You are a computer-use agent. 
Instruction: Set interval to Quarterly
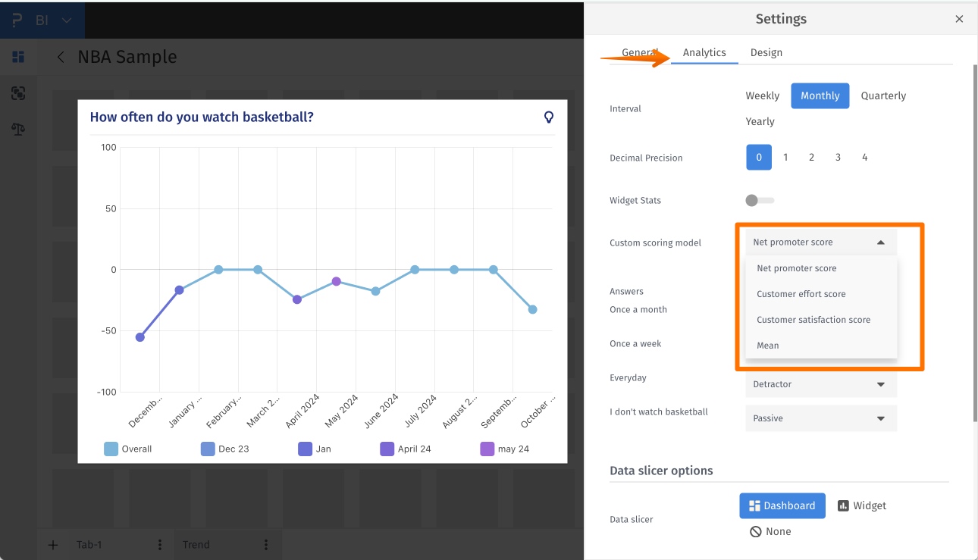(x=883, y=95)
